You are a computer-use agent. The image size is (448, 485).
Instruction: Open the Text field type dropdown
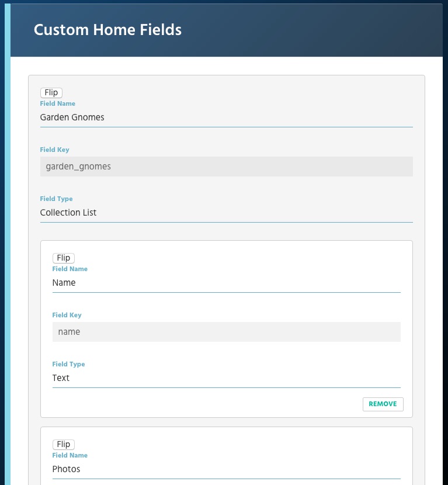226,378
